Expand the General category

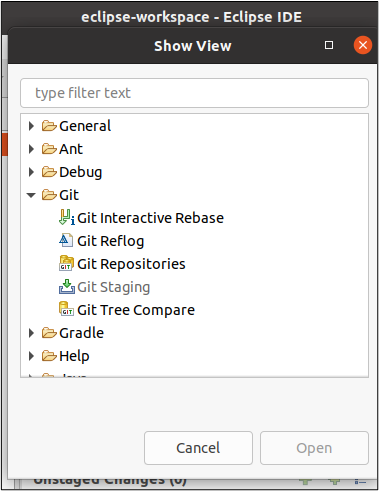pos(31,126)
